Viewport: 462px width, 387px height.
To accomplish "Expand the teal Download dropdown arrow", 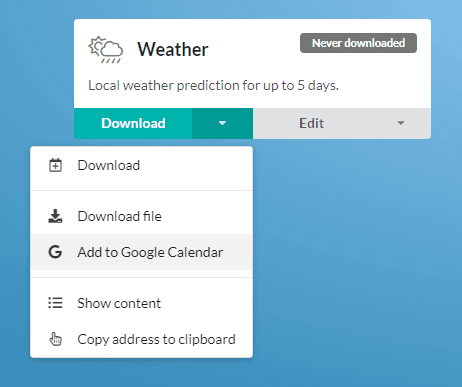I will coord(222,123).
